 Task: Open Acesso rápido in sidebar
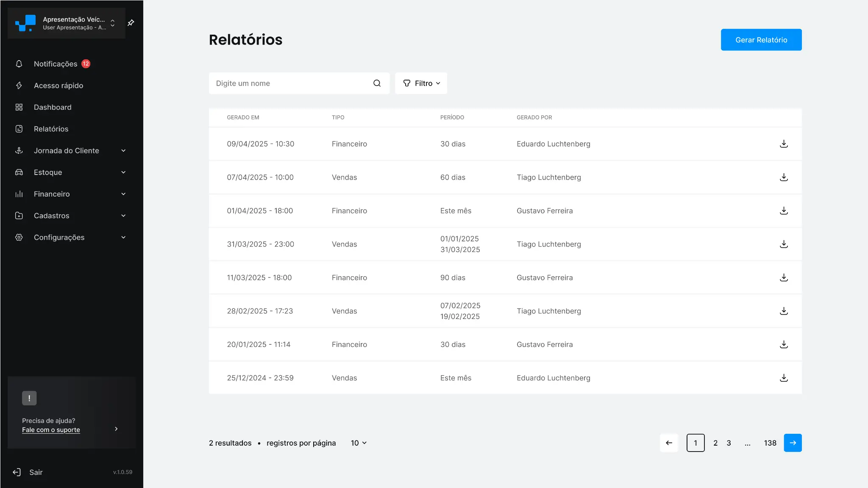coord(58,86)
